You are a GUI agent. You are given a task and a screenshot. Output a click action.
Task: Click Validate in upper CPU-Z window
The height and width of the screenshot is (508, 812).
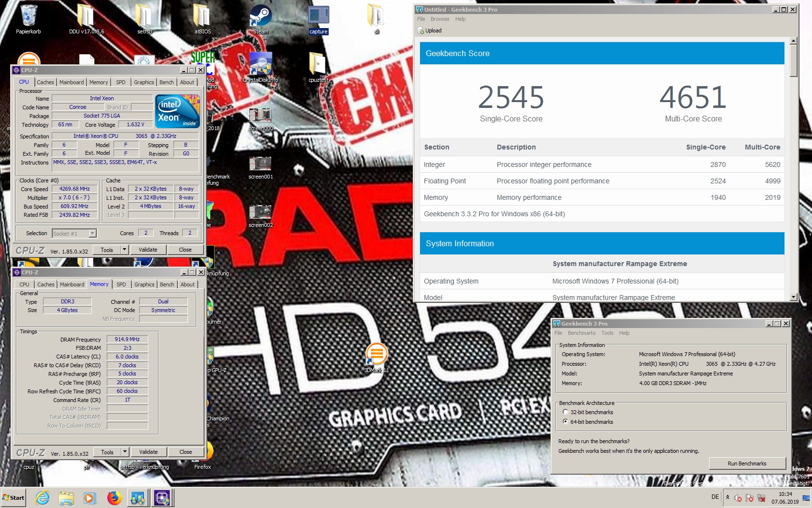[148, 250]
